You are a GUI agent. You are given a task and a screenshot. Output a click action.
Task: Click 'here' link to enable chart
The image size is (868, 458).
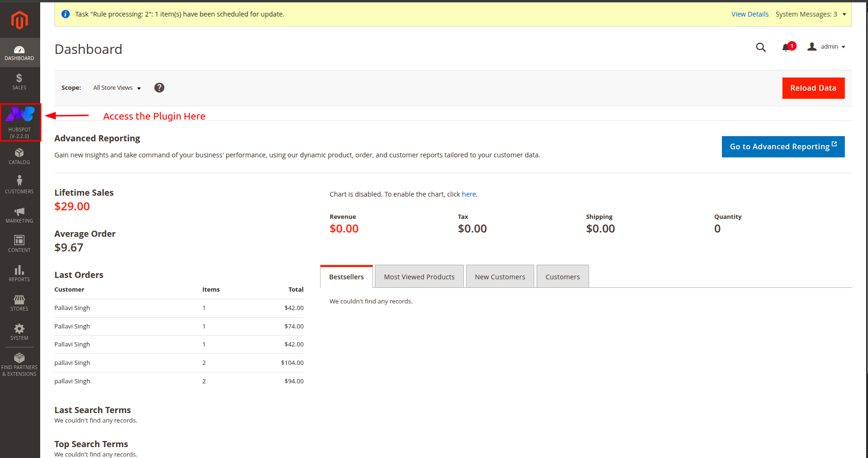pyautogui.click(x=469, y=194)
